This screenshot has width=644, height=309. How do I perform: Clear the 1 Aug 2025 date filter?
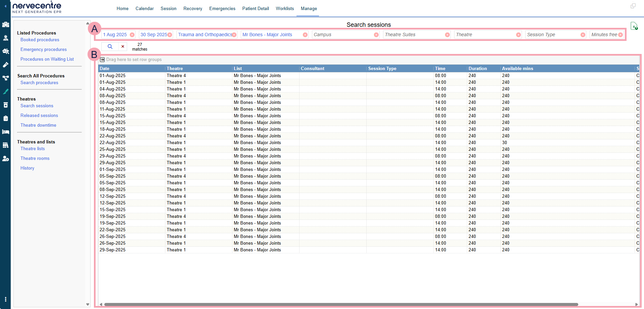(x=132, y=35)
